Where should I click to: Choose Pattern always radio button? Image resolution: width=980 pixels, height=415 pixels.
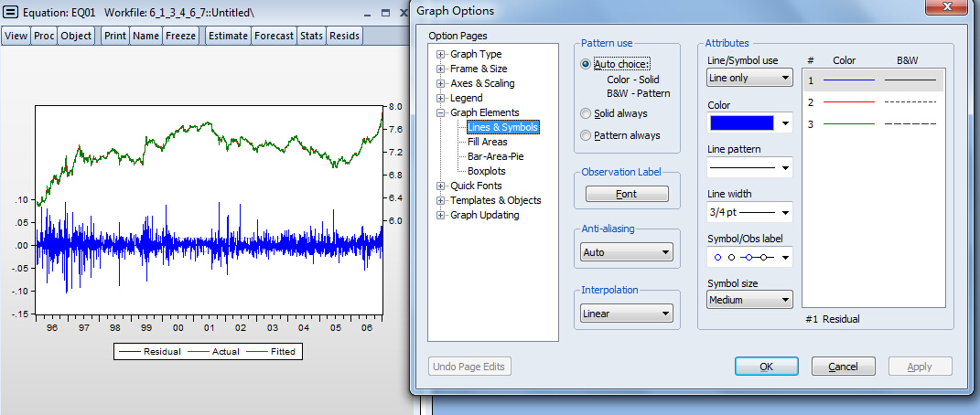point(586,135)
